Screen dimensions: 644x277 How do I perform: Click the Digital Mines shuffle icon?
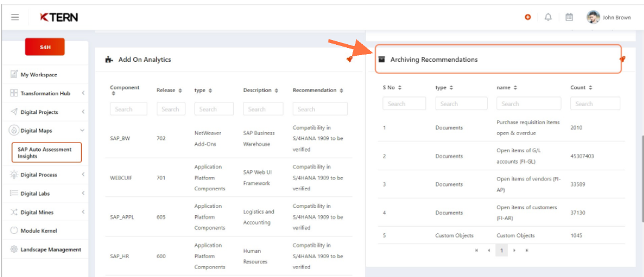(14, 212)
